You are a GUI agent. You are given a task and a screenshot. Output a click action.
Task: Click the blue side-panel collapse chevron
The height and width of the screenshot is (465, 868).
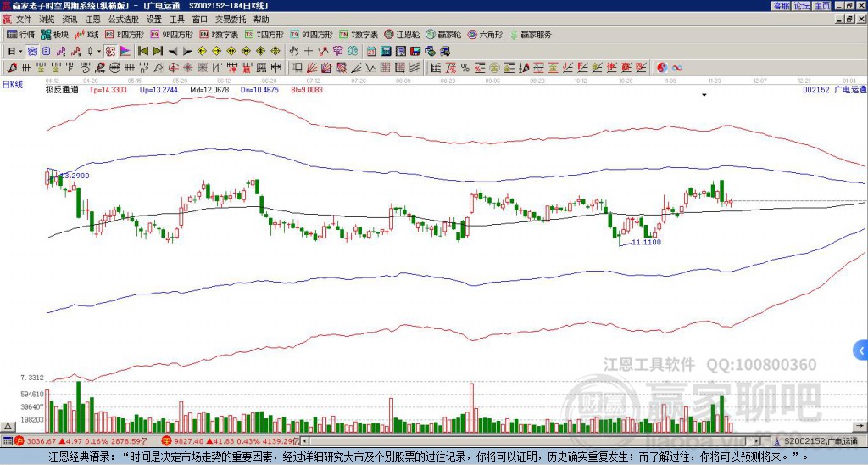[861, 350]
